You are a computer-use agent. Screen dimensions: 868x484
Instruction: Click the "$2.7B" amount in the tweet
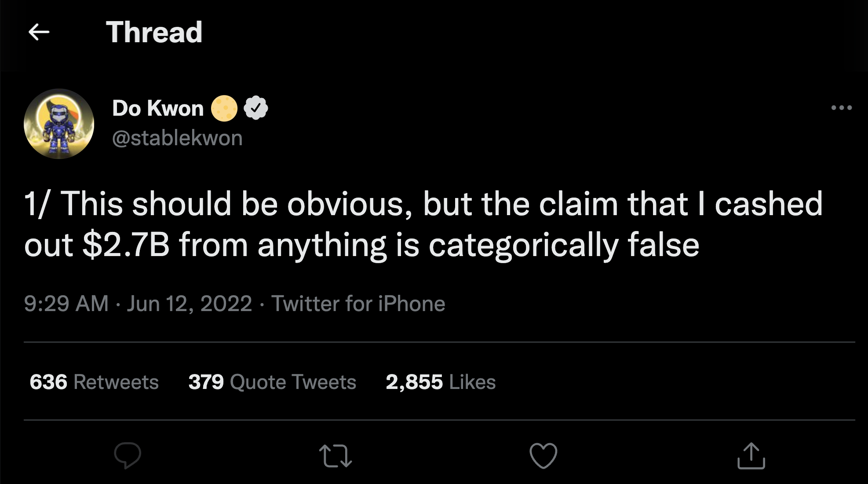[126, 245]
